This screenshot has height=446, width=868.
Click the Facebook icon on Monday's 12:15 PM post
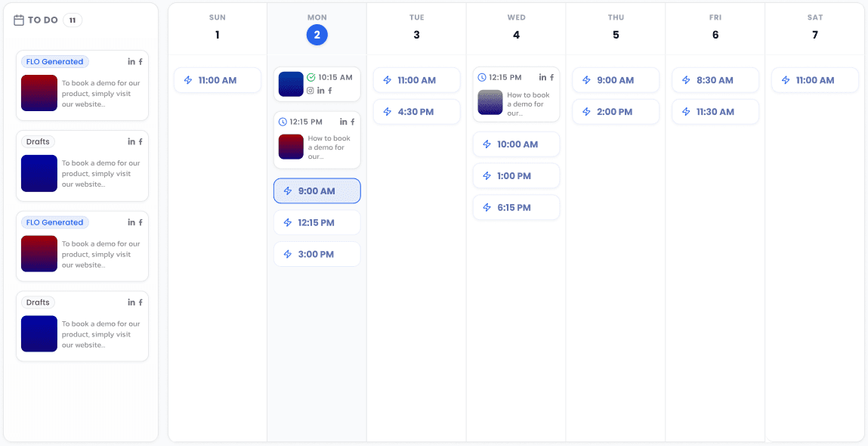pyautogui.click(x=353, y=122)
